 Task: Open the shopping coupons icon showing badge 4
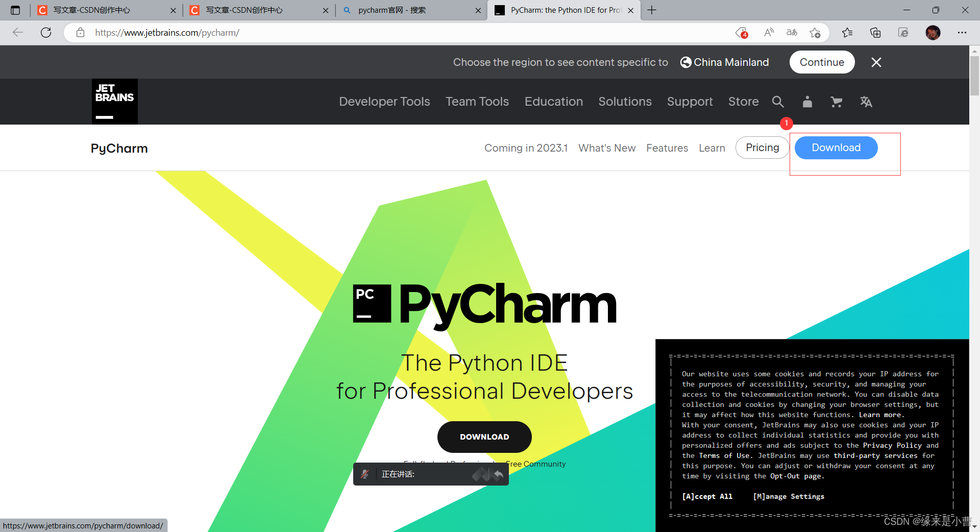pos(742,32)
